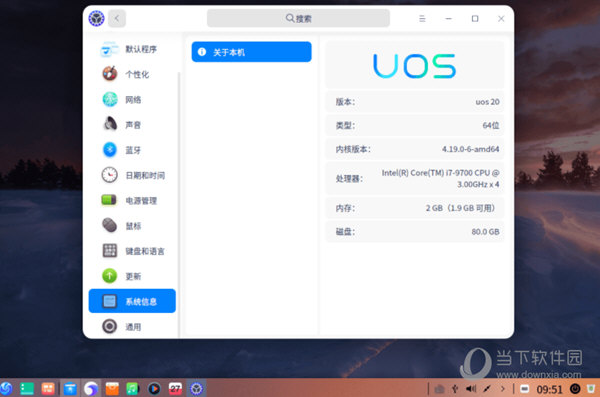600x397 pixels.
Task: Click the search field 搜索
Action: (x=298, y=18)
